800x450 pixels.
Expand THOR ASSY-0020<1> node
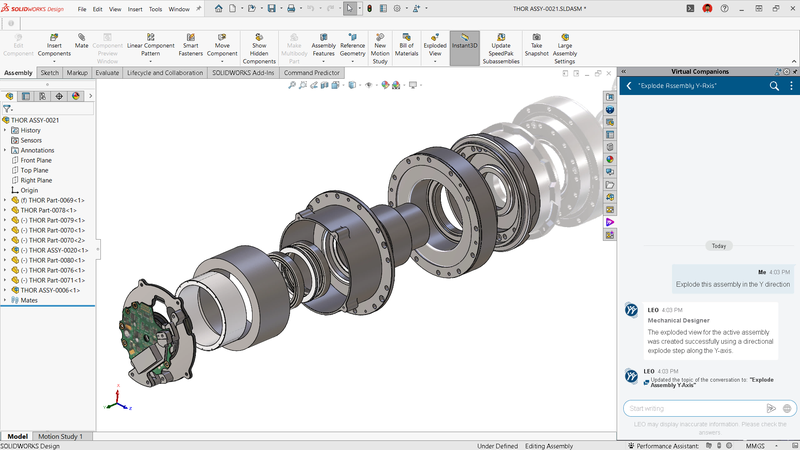[x=5, y=250]
